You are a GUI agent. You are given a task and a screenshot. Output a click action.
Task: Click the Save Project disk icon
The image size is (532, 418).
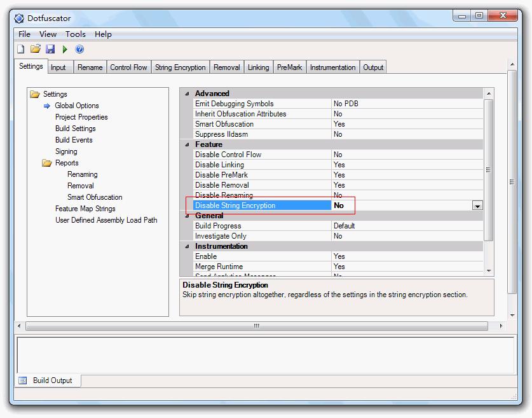click(50, 50)
